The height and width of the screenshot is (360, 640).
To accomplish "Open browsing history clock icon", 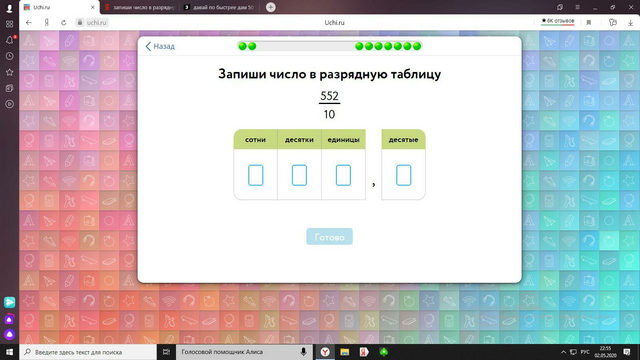I will (x=9, y=56).
